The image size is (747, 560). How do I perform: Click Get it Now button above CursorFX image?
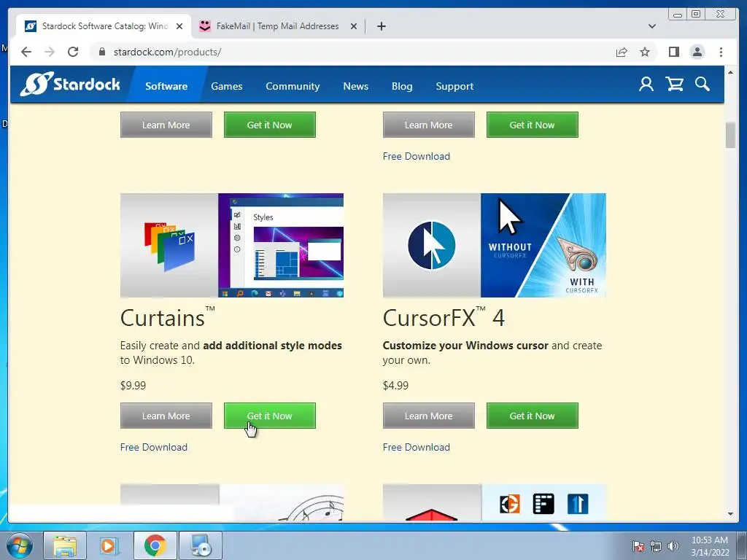coord(532,125)
